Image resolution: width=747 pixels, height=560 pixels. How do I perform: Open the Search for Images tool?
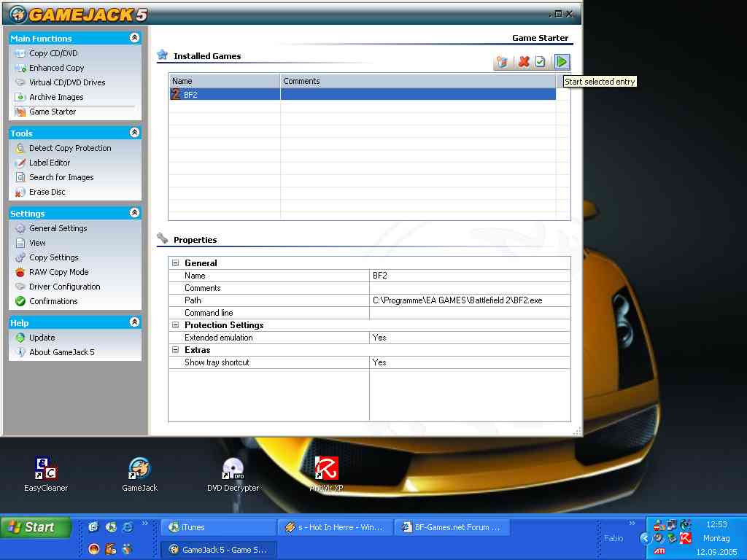[61, 177]
